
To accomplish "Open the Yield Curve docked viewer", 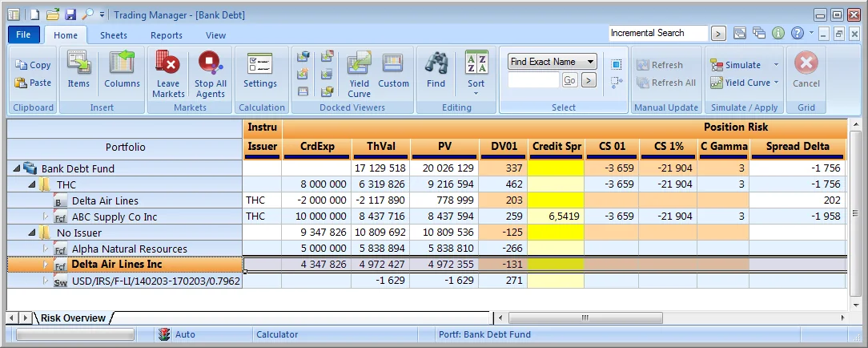I will coord(359,64).
